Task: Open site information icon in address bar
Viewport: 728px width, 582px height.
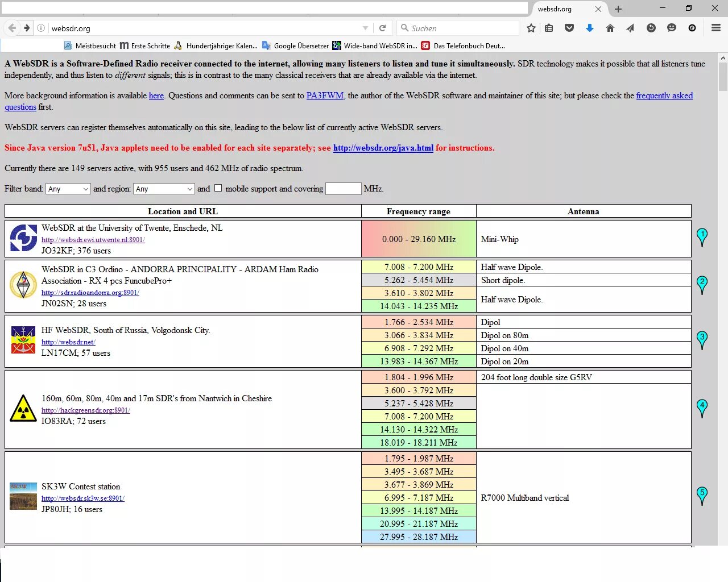Action: click(42, 28)
